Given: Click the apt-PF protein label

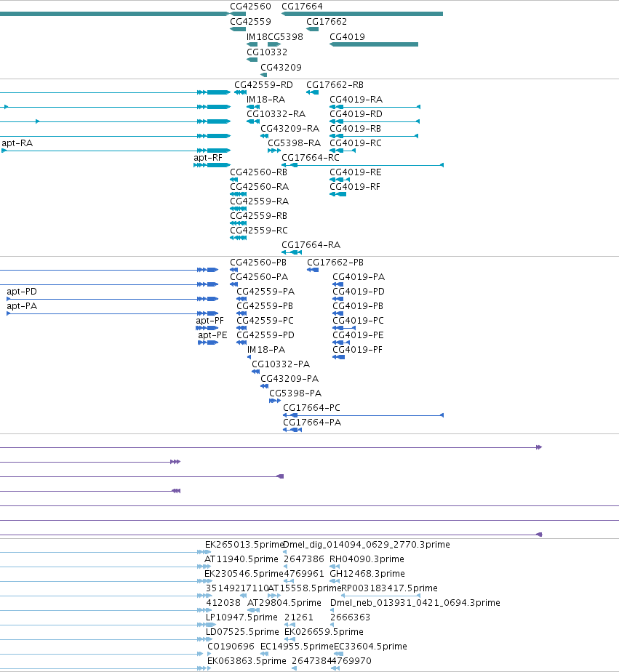Looking at the screenshot, I should click(210, 321).
